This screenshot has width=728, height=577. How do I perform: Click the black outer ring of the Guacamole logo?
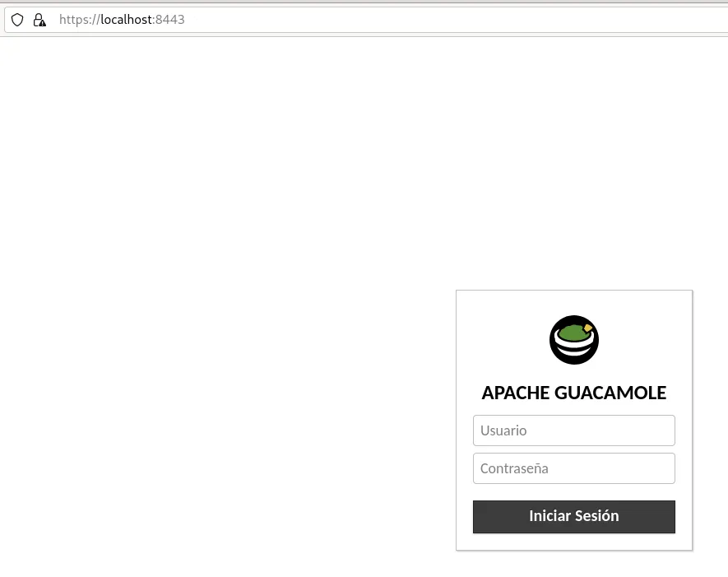tap(554, 340)
